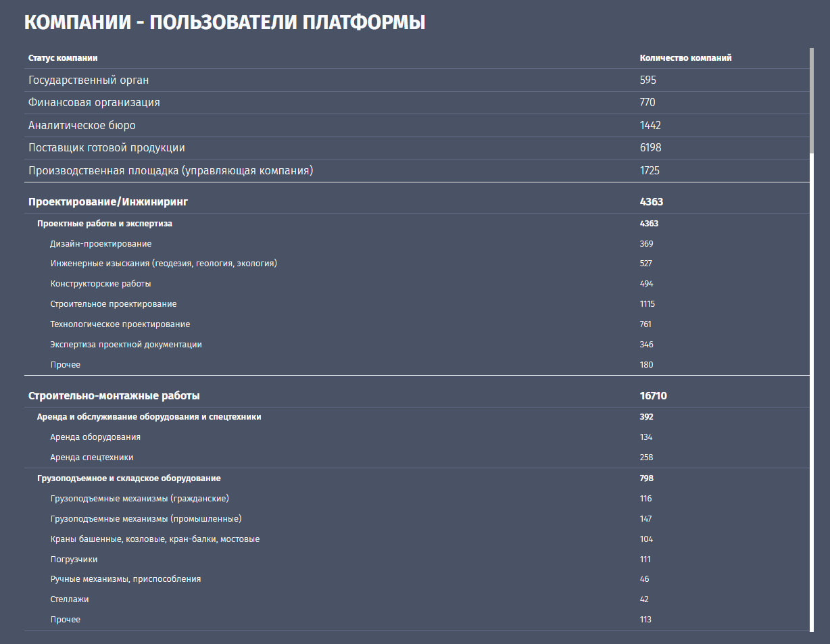This screenshot has width=830, height=644.
Task: Select Производственная площадка (управляющая компания) row
Action: click(170, 171)
